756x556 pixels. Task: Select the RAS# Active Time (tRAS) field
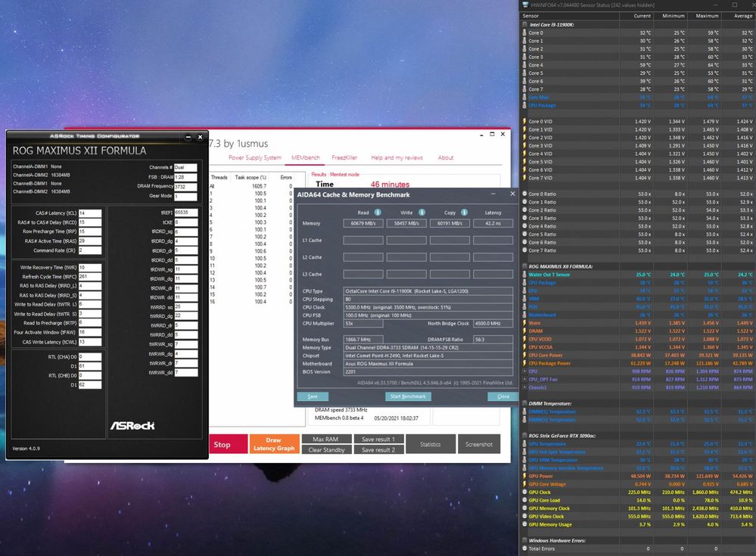coord(90,241)
